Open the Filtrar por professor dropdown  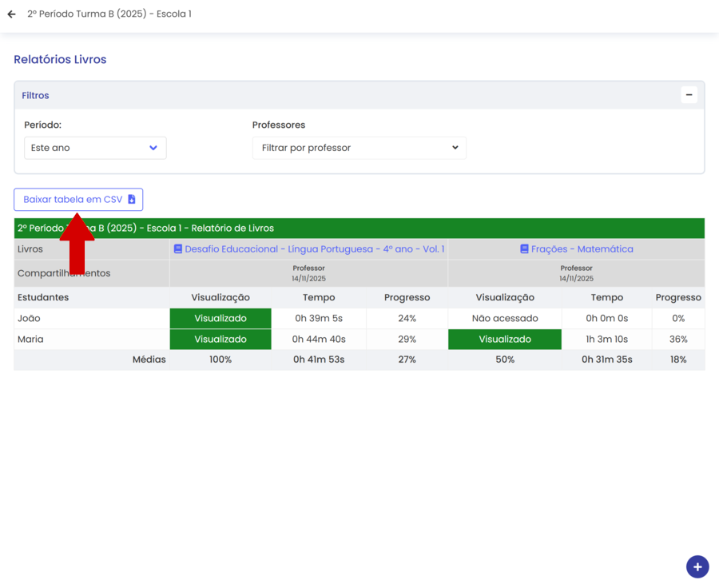(359, 148)
